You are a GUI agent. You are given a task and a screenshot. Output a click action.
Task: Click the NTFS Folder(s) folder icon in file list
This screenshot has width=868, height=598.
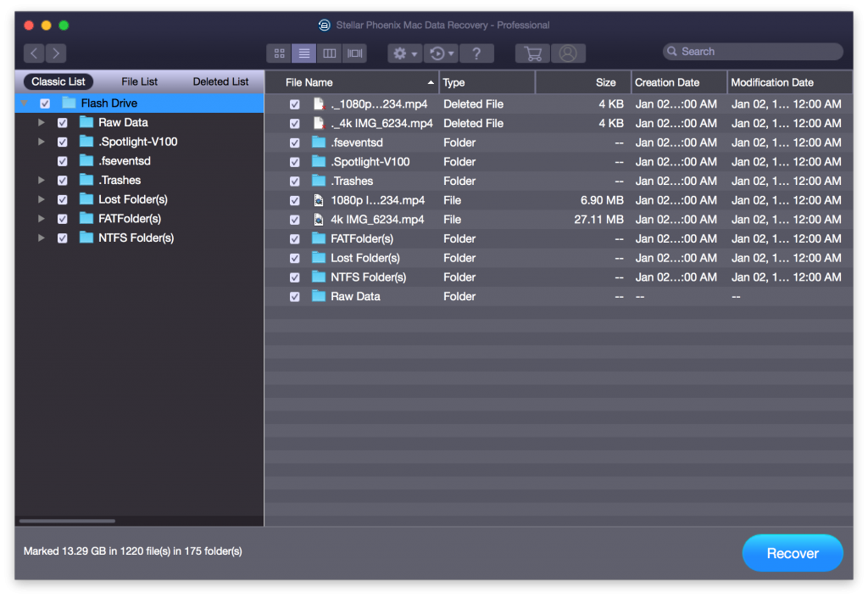click(319, 277)
